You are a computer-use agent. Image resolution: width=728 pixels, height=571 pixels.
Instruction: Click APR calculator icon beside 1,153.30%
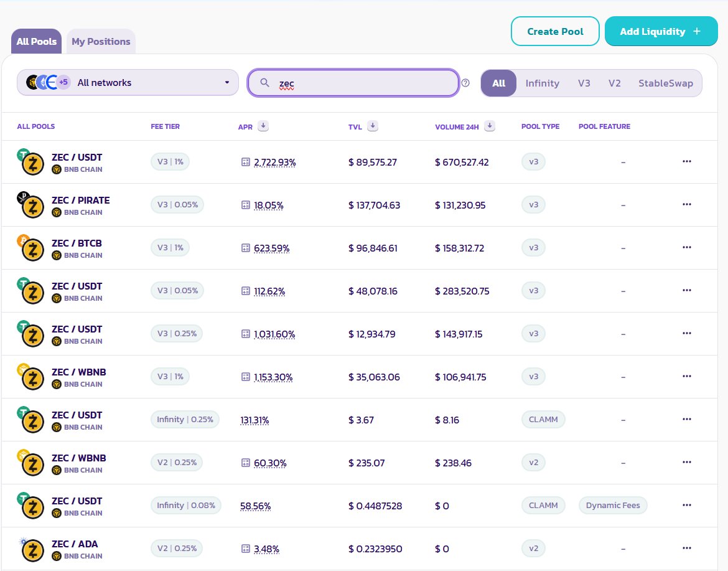coord(246,377)
